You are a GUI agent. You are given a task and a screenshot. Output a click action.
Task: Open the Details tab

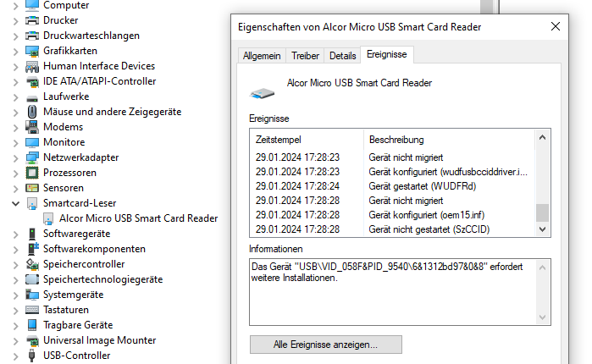pyautogui.click(x=342, y=56)
